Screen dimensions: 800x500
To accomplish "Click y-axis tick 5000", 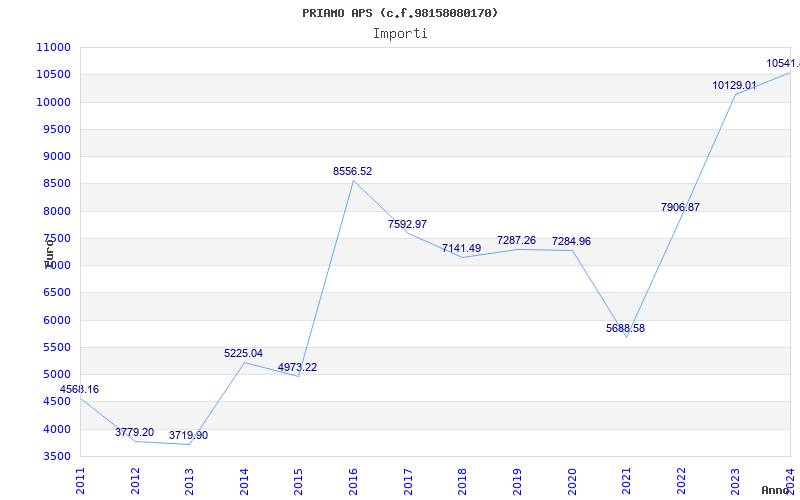I will click(x=56, y=374).
